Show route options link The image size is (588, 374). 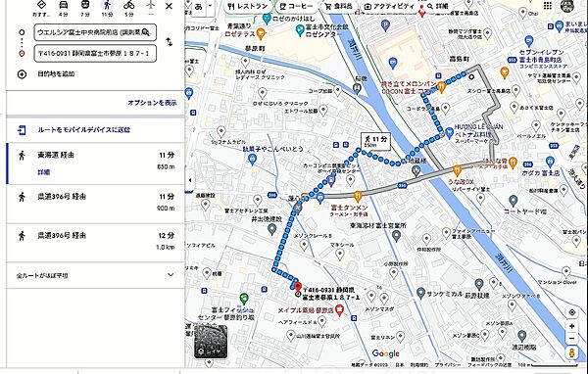(152, 103)
